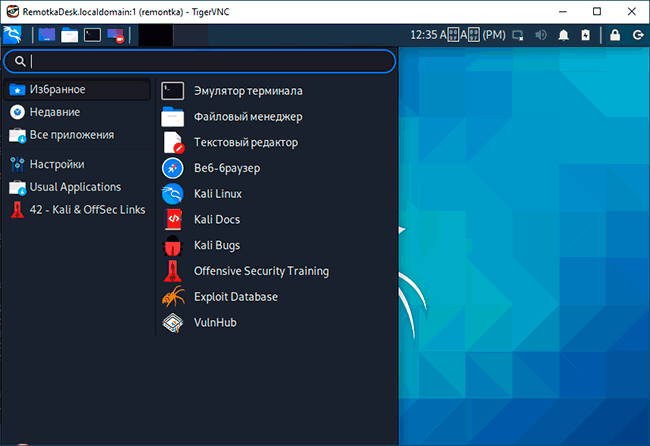Click the magnifier search icon
This screenshot has height=446, width=650.
tap(19, 61)
